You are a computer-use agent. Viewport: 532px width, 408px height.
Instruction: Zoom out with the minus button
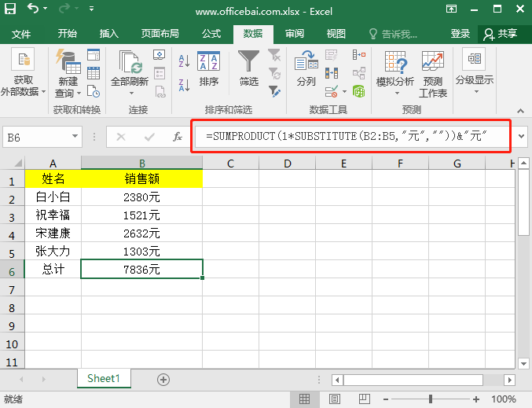(386, 399)
